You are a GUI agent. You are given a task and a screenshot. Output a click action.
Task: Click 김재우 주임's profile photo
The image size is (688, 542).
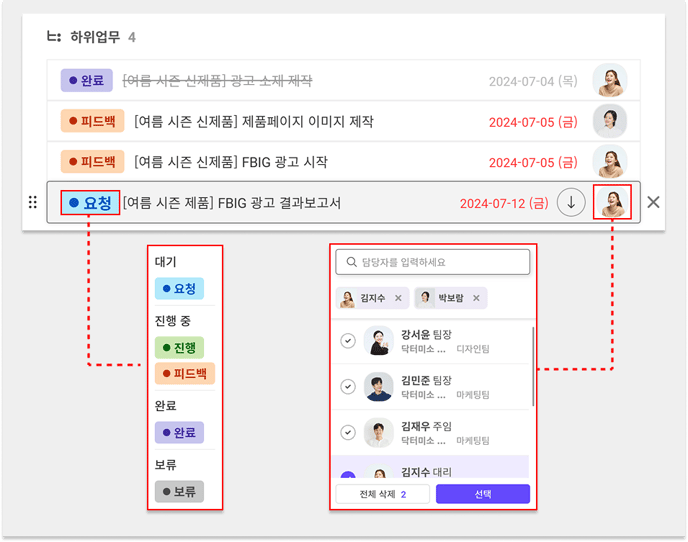[x=379, y=432]
